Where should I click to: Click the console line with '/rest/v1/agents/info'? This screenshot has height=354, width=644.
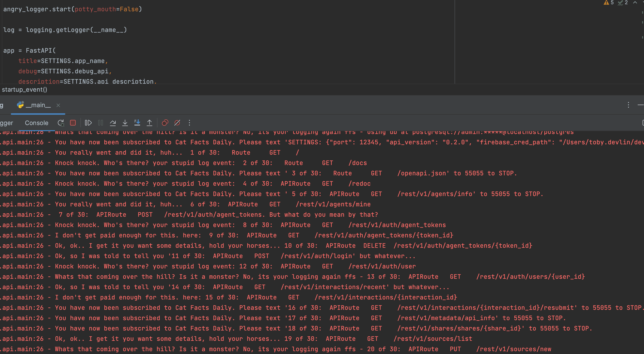271,194
